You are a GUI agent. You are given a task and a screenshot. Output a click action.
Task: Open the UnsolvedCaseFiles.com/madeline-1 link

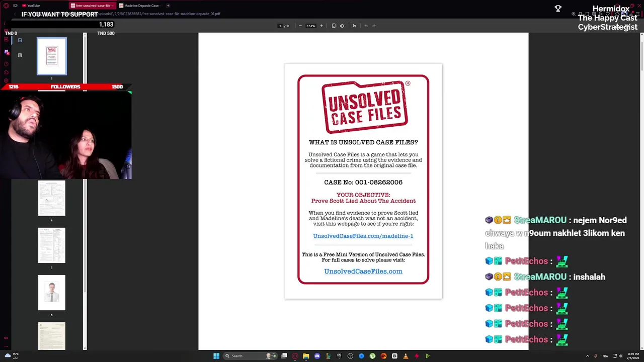click(x=363, y=236)
